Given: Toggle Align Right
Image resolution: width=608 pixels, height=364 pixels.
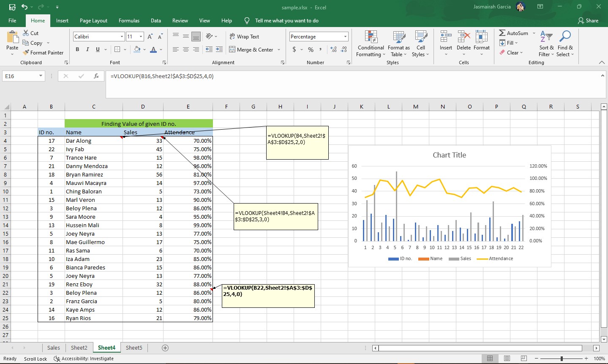Looking at the screenshot, I should click(196, 49).
